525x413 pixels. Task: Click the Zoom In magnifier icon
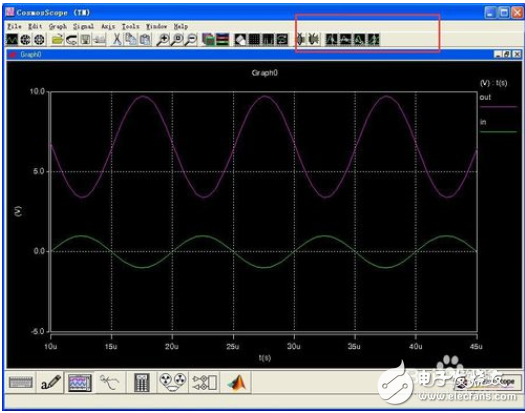pos(163,40)
